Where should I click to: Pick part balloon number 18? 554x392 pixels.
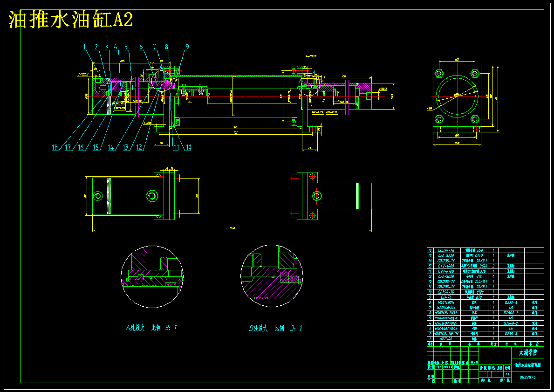coord(55,147)
